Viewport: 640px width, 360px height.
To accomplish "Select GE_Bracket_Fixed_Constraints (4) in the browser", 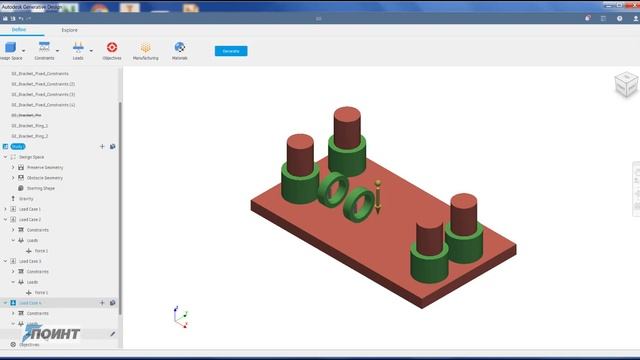I will pos(43,105).
